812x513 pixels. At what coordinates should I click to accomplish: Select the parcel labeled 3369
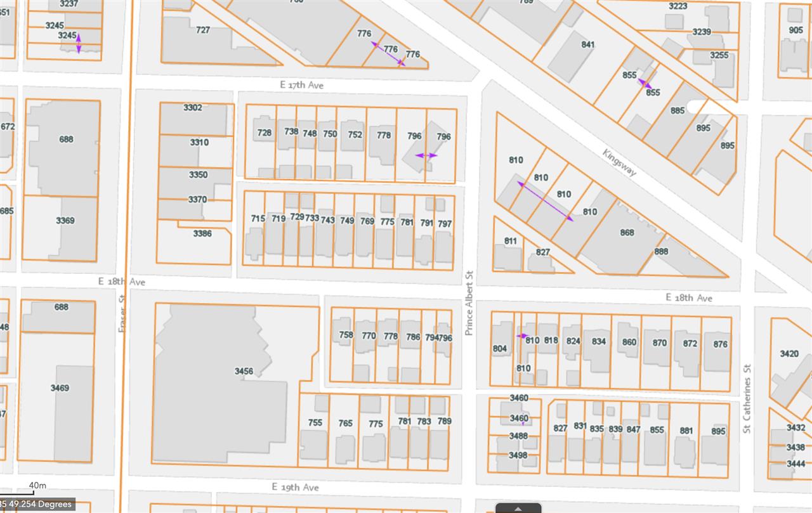[65, 221]
